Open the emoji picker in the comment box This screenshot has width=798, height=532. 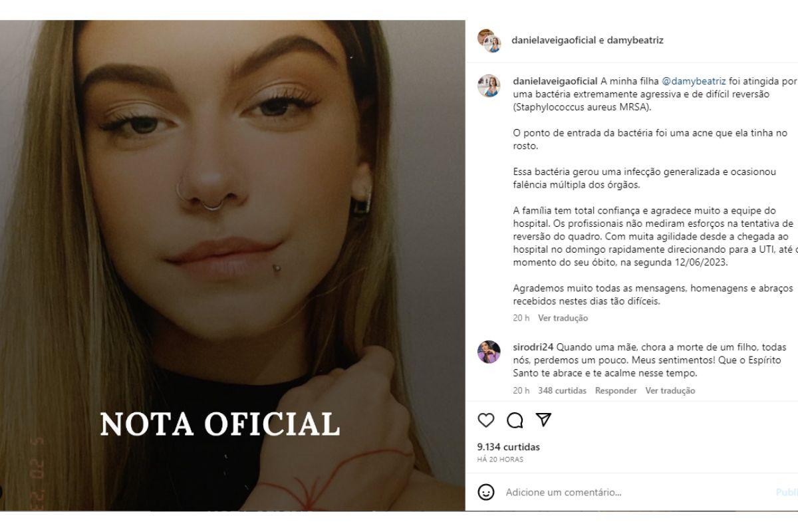point(486,492)
